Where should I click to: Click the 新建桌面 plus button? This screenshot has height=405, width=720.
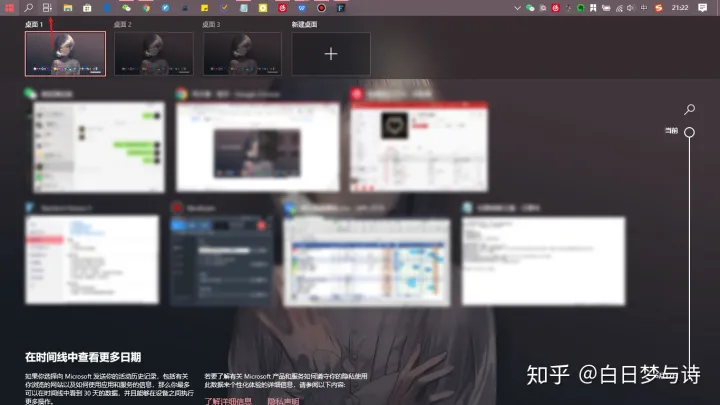(331, 54)
